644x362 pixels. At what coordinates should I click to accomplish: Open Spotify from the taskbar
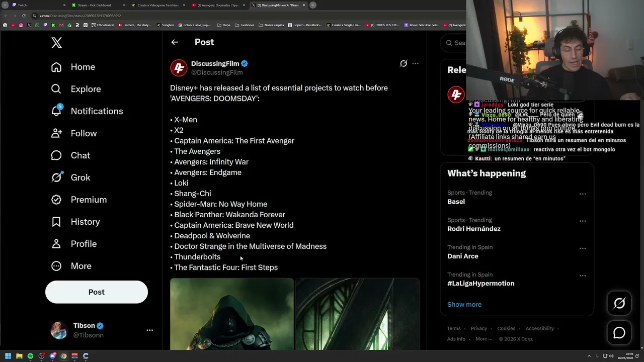click(30, 356)
